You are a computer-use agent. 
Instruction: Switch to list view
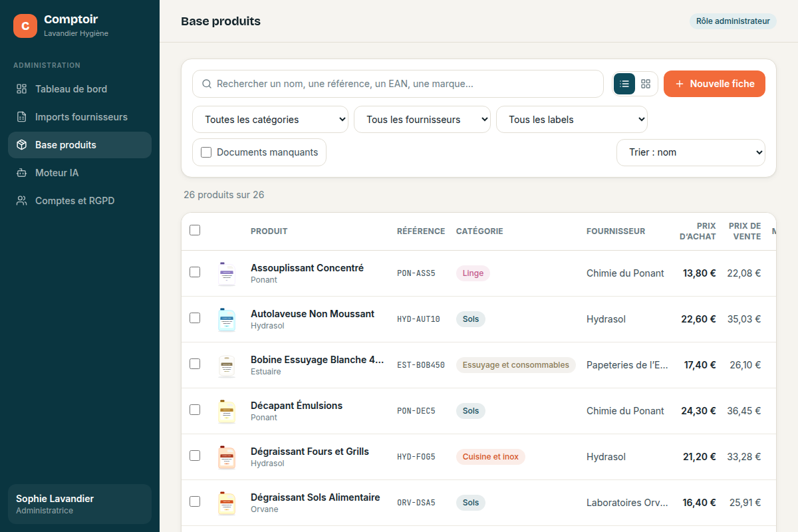[x=624, y=84]
